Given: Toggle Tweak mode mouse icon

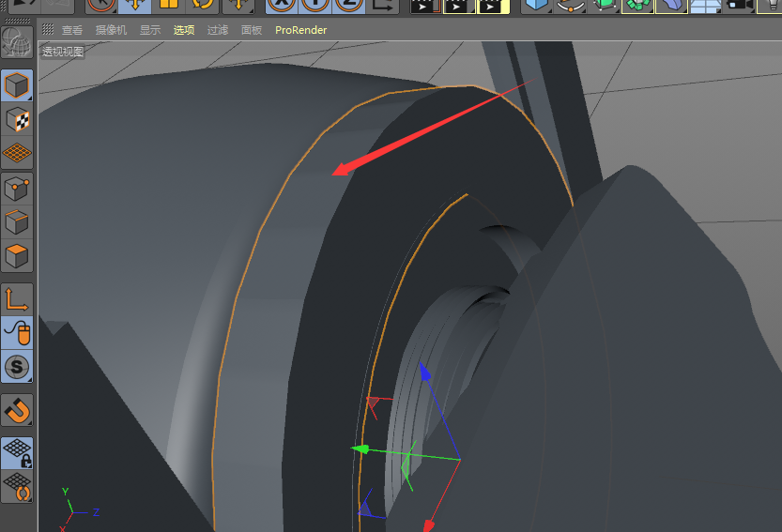Looking at the screenshot, I should (x=17, y=332).
